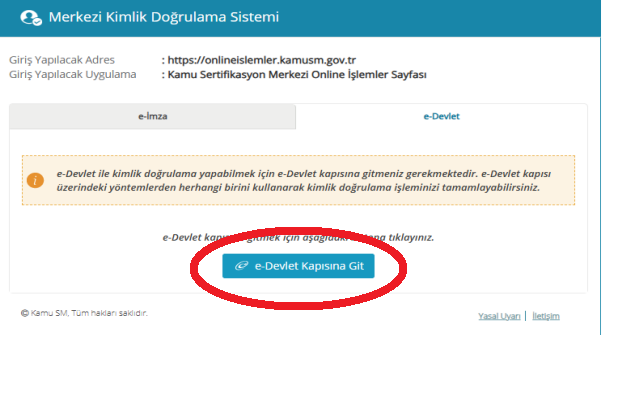Click the separator between Yasal Uyarı and İletişim
Screen dimensions: 625x415
tap(527, 316)
